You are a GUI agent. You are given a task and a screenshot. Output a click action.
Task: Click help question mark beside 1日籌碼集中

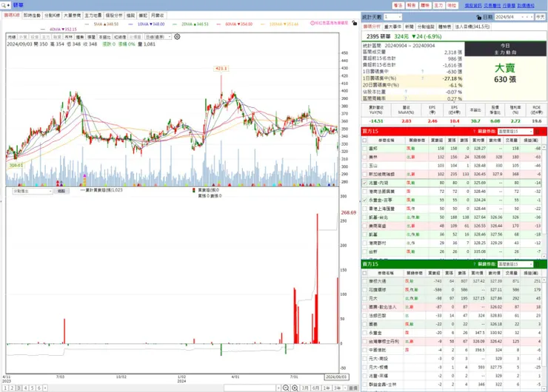[423, 72]
